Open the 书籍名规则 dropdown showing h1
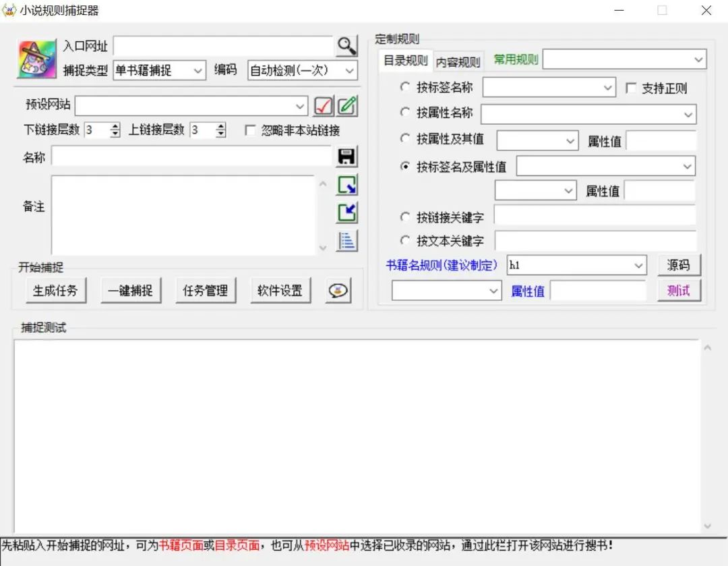 [x=576, y=265]
